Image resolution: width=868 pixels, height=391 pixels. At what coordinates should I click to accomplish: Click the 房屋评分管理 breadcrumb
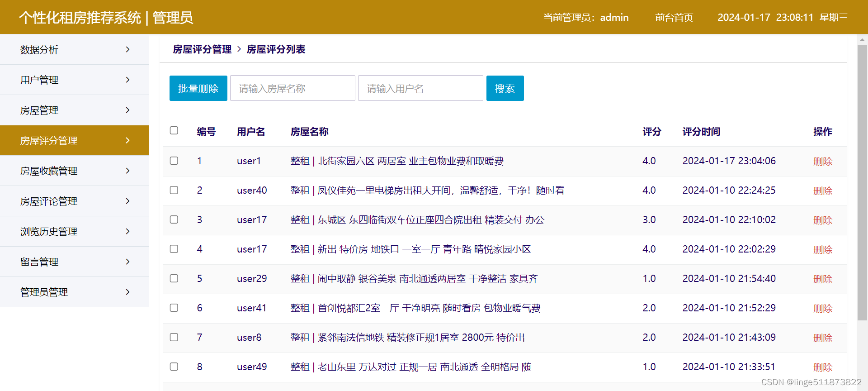(x=202, y=49)
